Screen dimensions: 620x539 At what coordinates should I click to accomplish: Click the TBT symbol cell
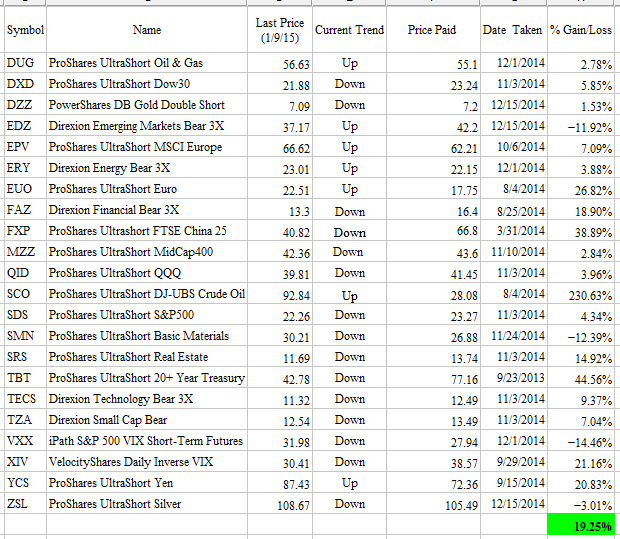tap(25, 377)
